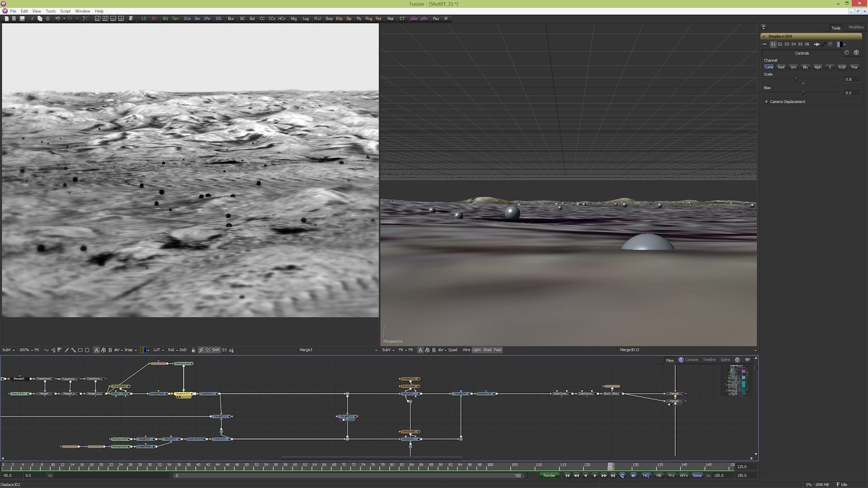Toggle the audio speaker button
868x488 pixels.
tap(633, 475)
